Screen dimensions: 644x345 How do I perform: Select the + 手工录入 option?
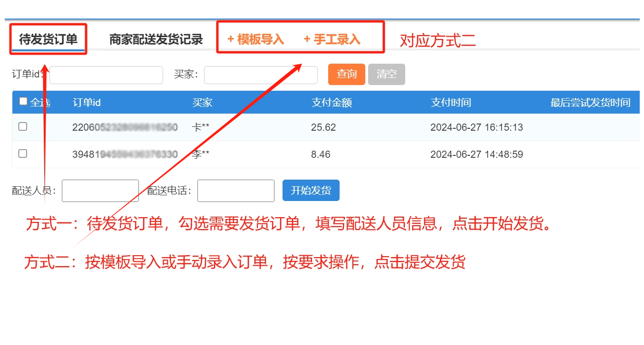tap(332, 39)
